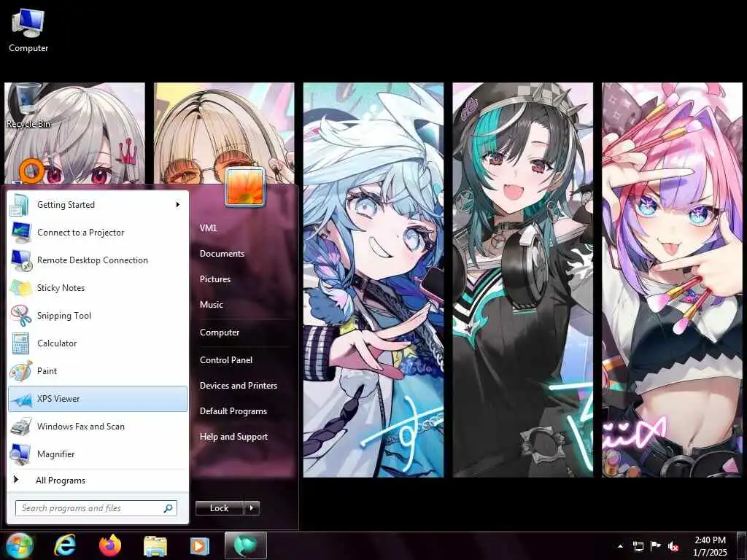Open Devices and Printers

pyautogui.click(x=239, y=386)
